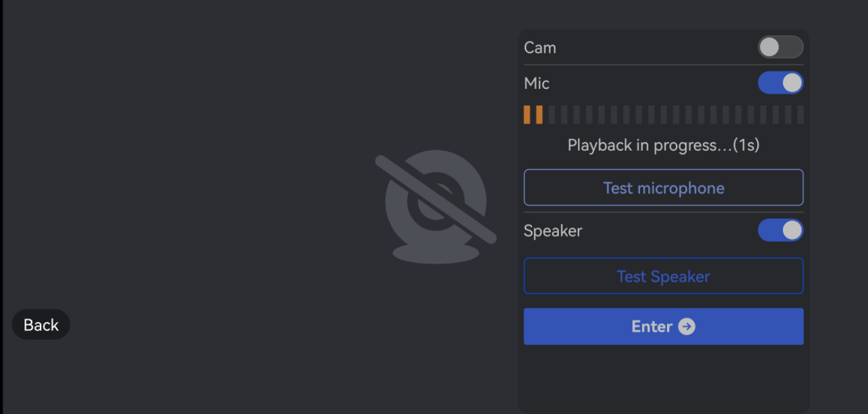Click the Mic label text

click(x=536, y=83)
